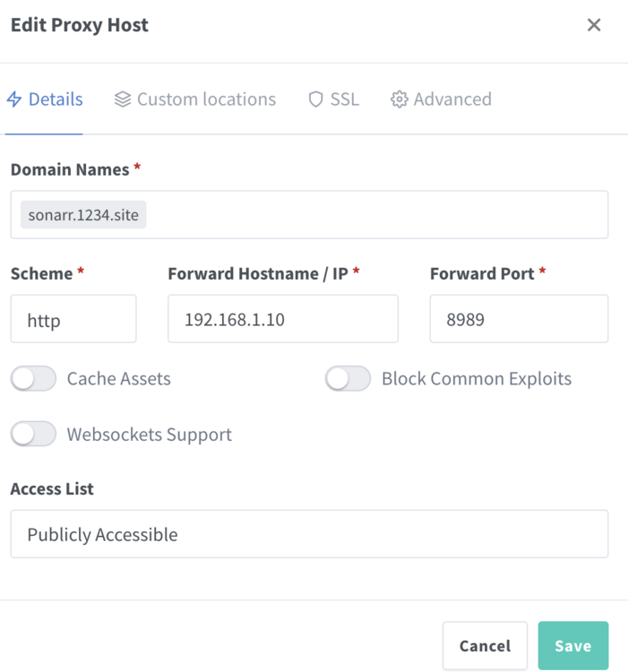
Task: Save the proxy host settings
Action: (573, 645)
